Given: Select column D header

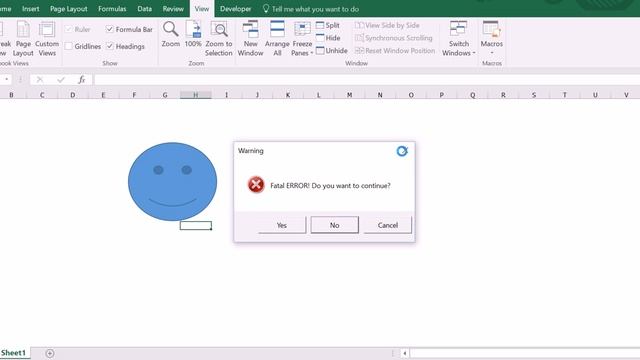Looking at the screenshot, I should [73, 95].
